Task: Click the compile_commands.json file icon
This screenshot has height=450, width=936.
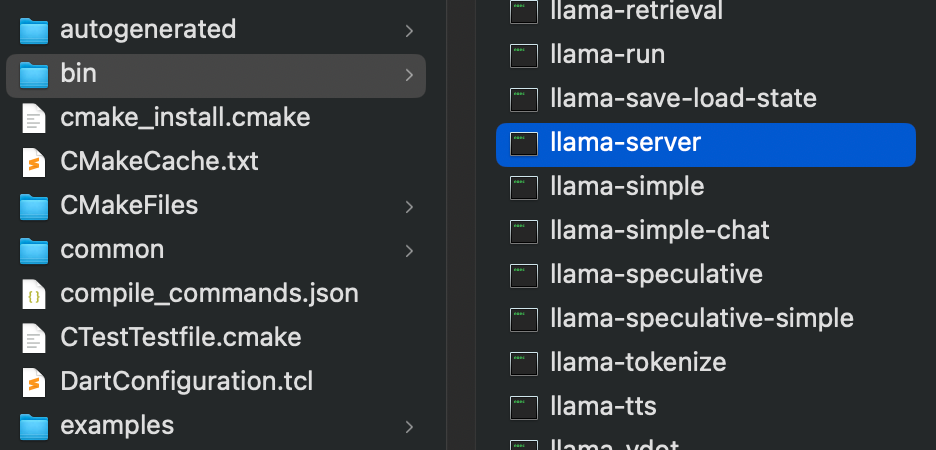Action: coord(33,294)
